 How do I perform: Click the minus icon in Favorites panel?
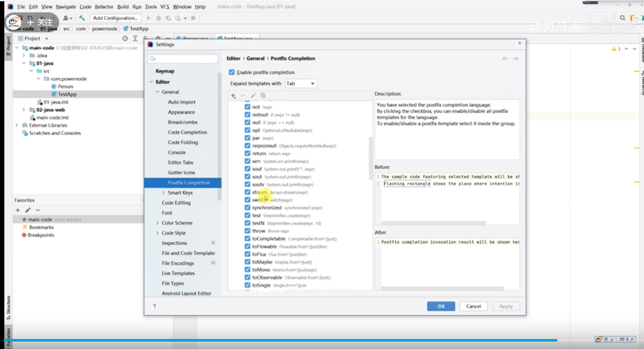point(38,210)
